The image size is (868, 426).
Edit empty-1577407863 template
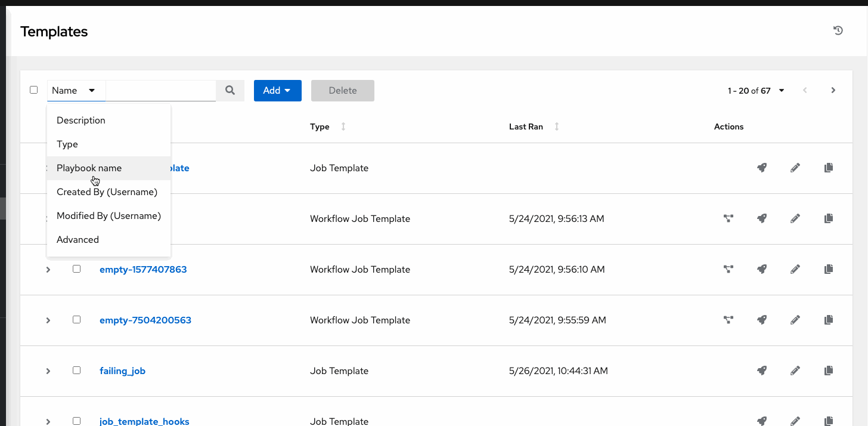[795, 270]
